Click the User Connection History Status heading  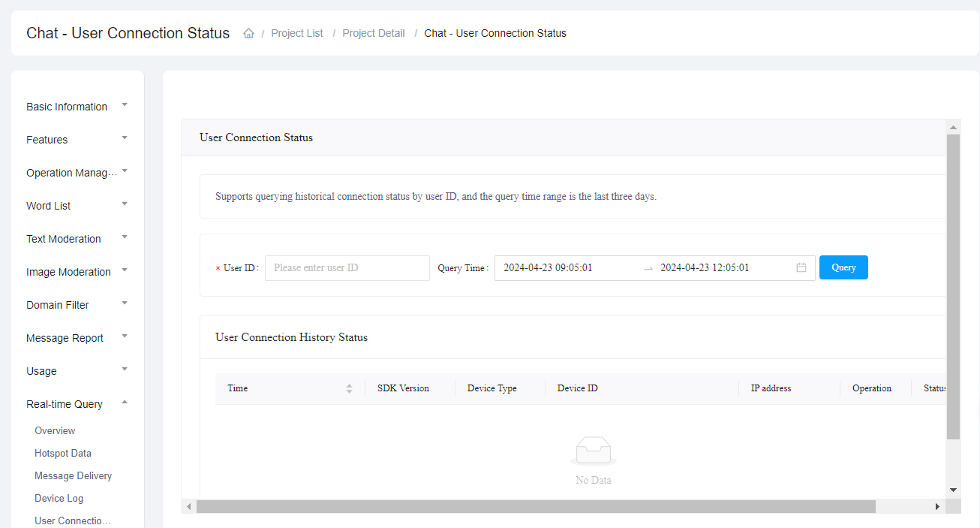click(x=291, y=337)
